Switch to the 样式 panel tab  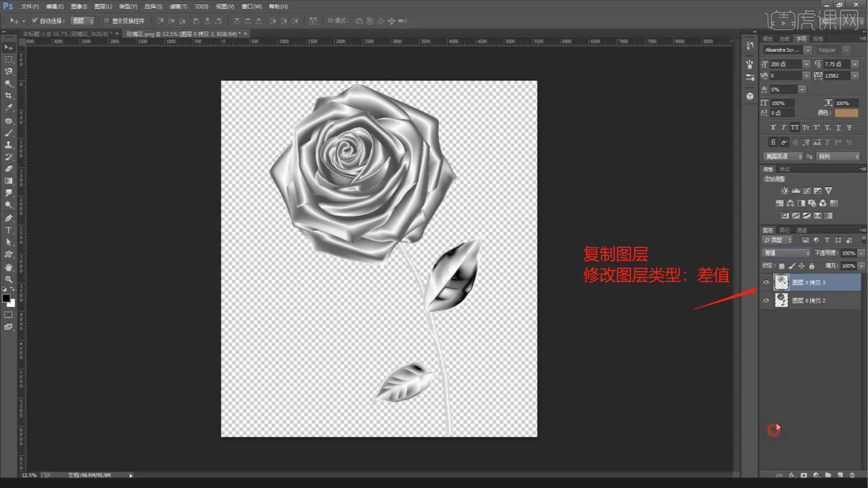(x=785, y=169)
